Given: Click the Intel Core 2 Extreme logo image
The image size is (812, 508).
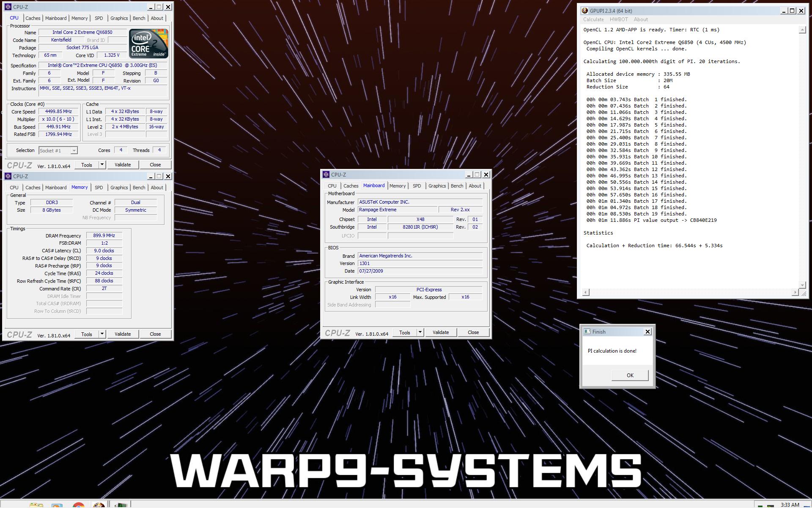Looking at the screenshot, I should [x=148, y=44].
